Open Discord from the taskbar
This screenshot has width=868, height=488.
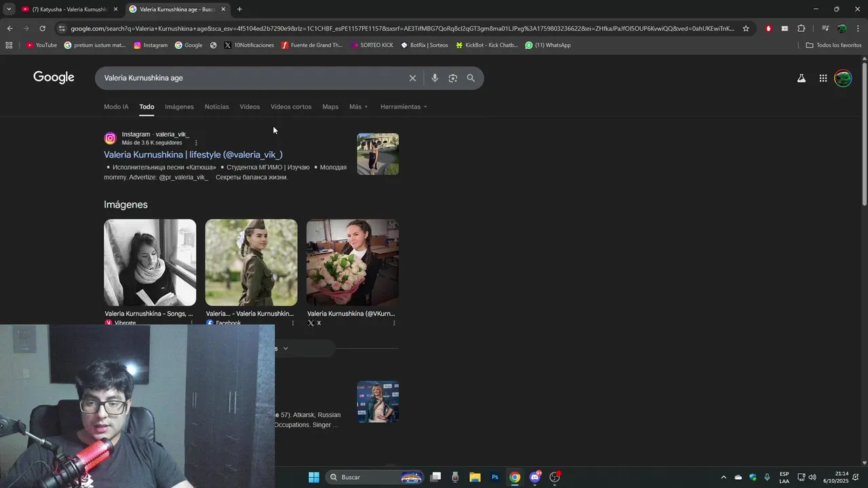click(x=535, y=477)
